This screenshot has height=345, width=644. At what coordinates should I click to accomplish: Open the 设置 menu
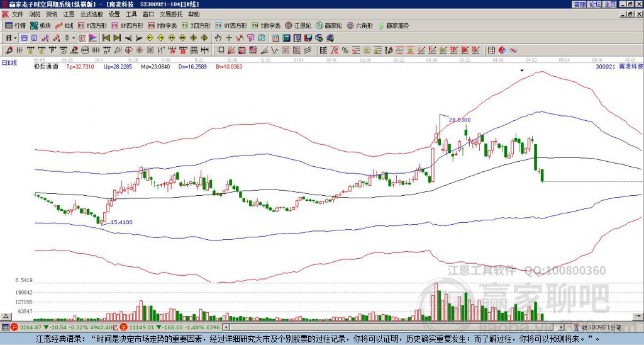point(114,14)
